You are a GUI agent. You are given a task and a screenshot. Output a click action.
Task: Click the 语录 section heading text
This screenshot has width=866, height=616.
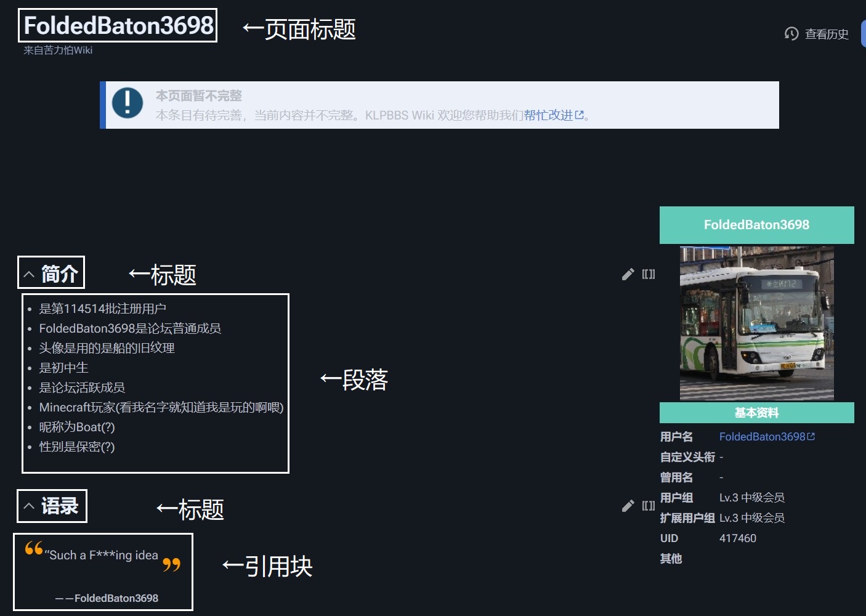(60, 506)
